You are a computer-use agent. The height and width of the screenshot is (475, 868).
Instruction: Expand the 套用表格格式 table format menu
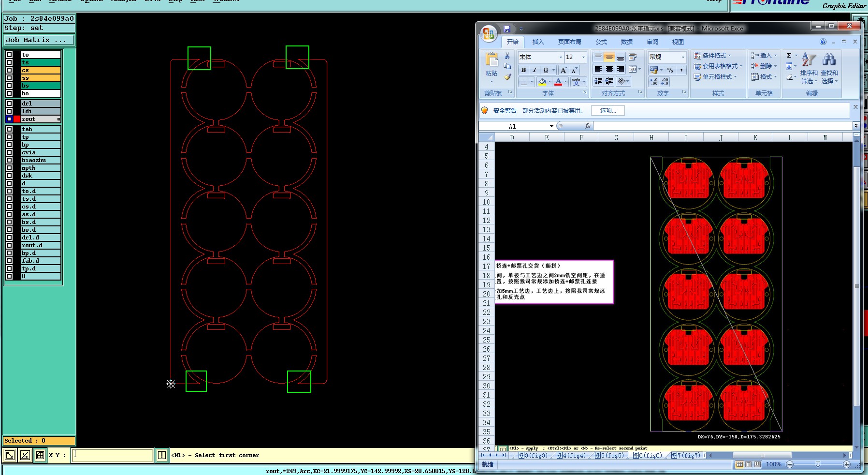717,66
